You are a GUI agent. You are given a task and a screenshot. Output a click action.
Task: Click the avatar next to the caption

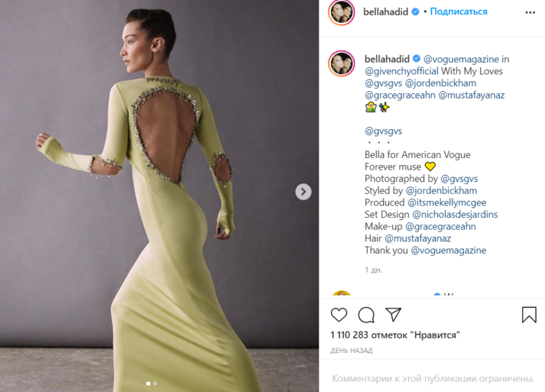(342, 63)
